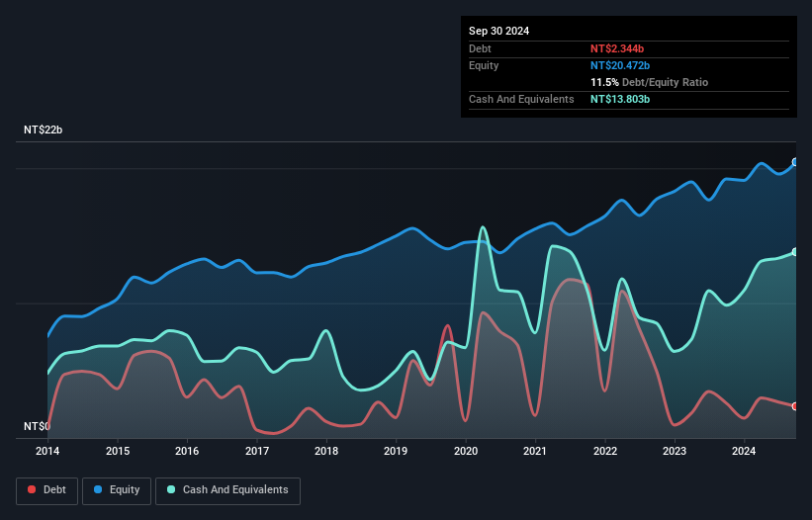Viewport: 812px width, 520px height.
Task: Click the NT$0 y-axis label
Action: coord(37,426)
